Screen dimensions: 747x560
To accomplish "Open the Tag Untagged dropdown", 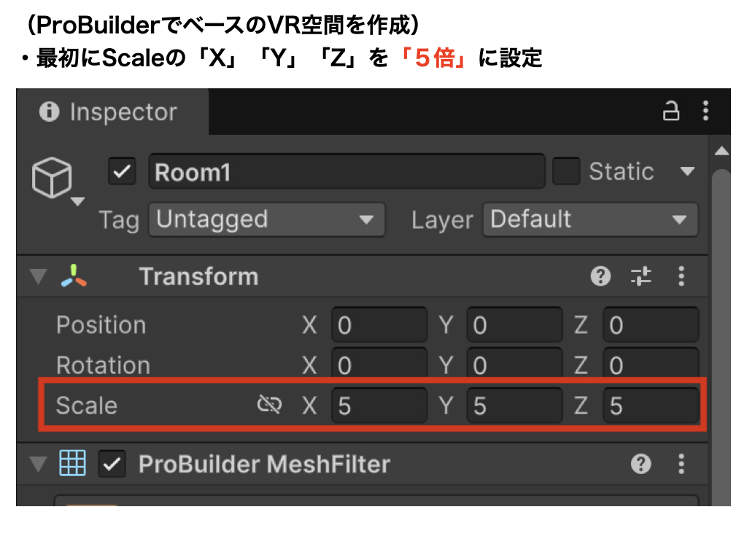I will 266,219.
